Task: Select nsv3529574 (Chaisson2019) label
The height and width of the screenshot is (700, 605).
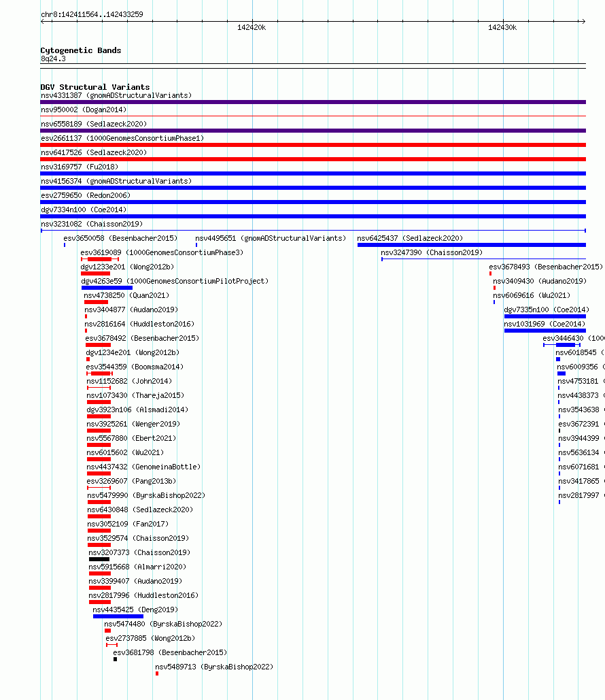Action: 138,538
